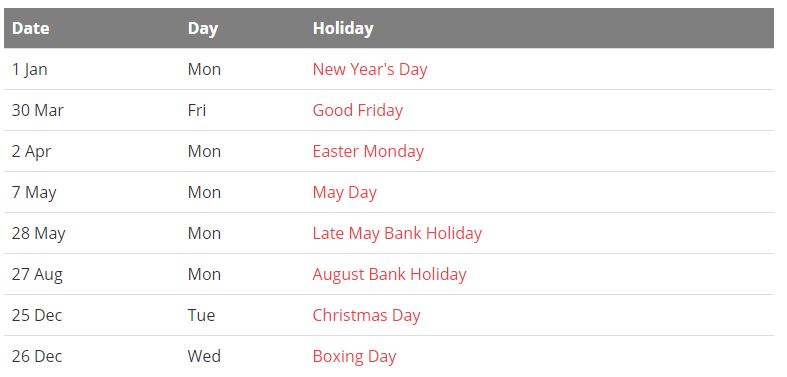The image size is (787, 377).
Task: Open the Boxing Day link
Action: point(354,356)
